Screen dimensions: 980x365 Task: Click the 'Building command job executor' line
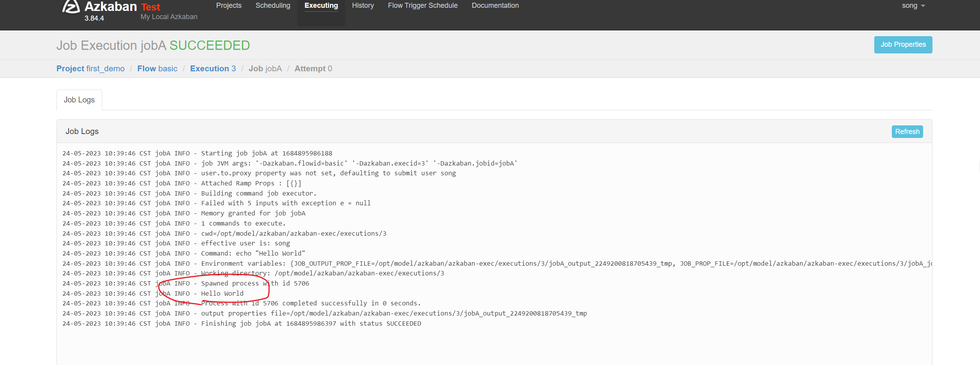tap(190, 194)
